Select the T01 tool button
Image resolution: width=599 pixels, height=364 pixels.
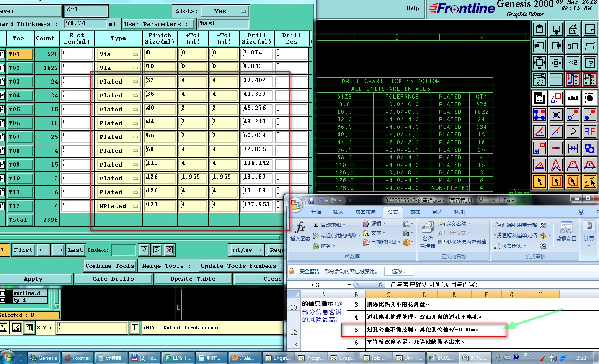20,54
